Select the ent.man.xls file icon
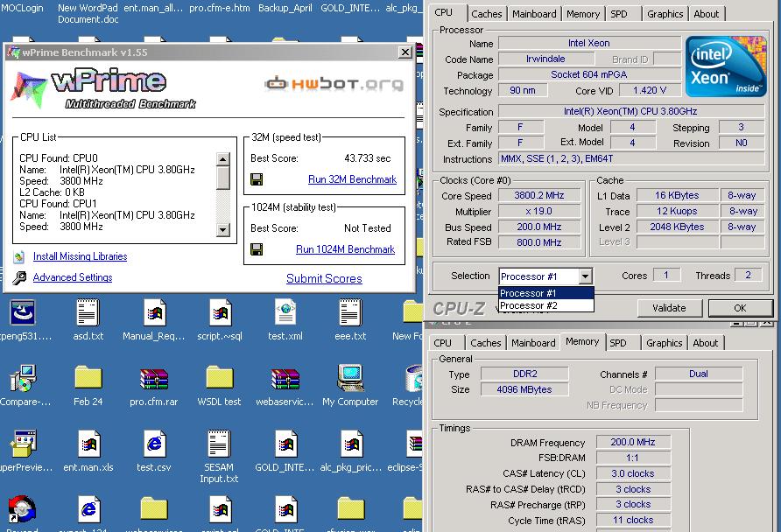 click(x=88, y=444)
